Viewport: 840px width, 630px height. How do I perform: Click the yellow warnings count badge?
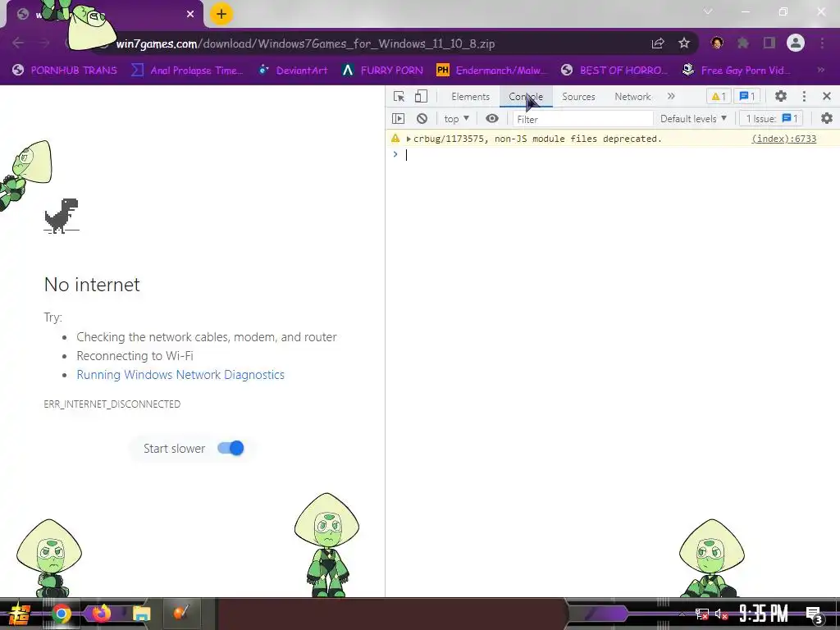tap(719, 97)
